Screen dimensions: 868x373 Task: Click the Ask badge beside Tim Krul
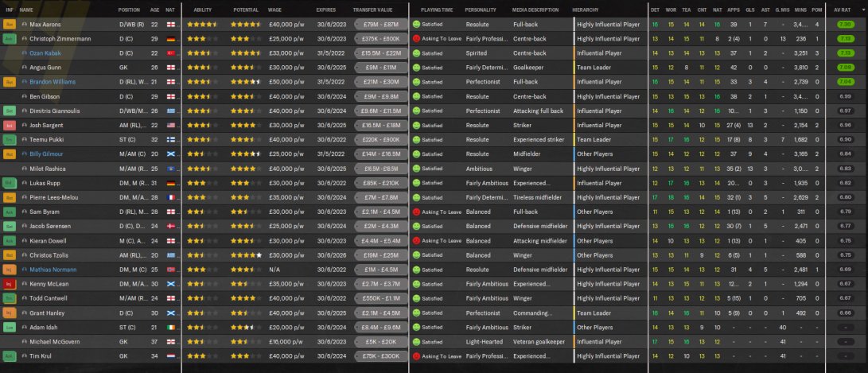click(10, 356)
